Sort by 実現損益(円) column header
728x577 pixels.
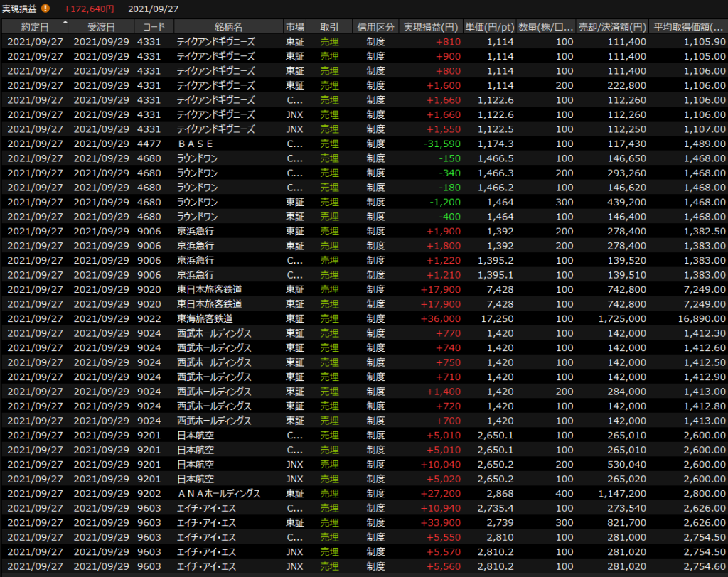(430, 27)
